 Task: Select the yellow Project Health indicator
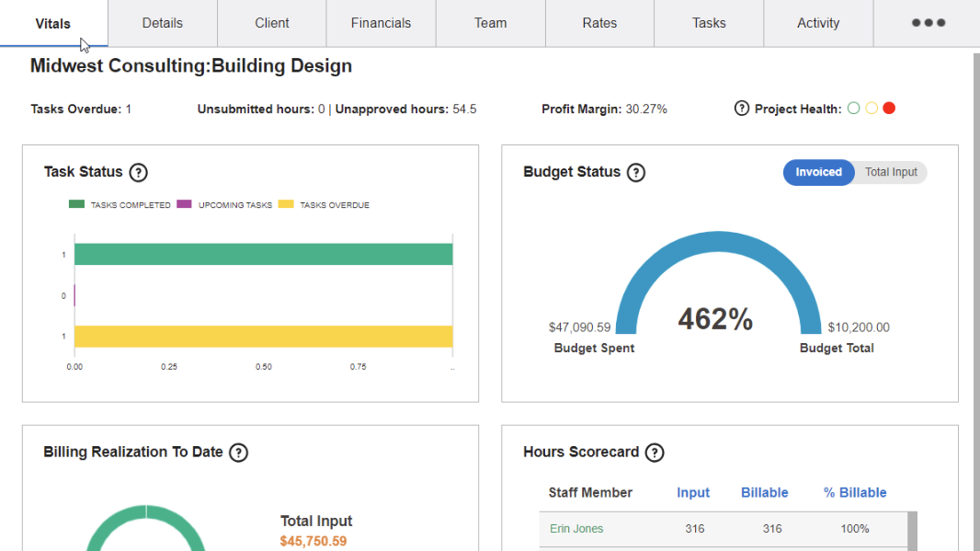pyautogui.click(x=872, y=109)
